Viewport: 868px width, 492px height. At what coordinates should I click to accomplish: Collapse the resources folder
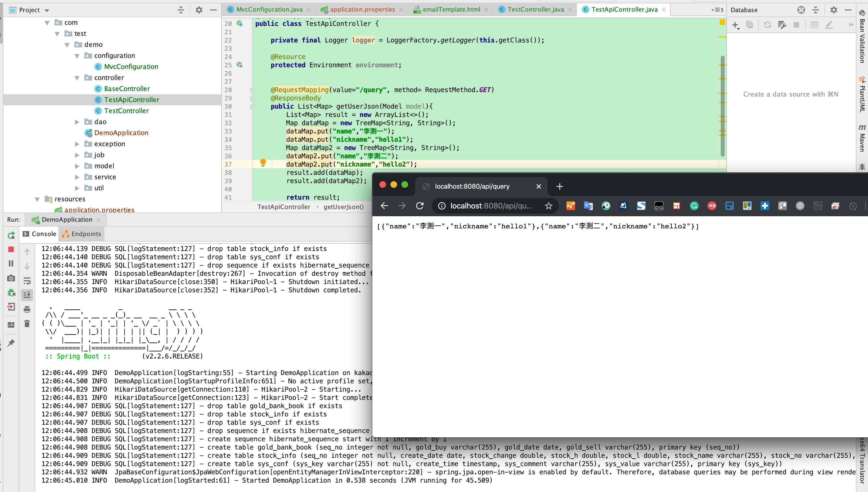(x=37, y=199)
